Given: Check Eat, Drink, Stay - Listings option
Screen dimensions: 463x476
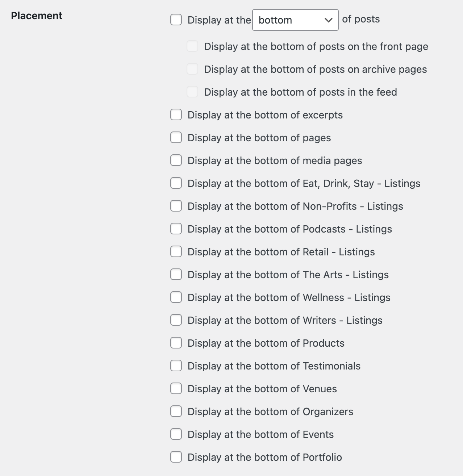Looking at the screenshot, I should pos(176,183).
